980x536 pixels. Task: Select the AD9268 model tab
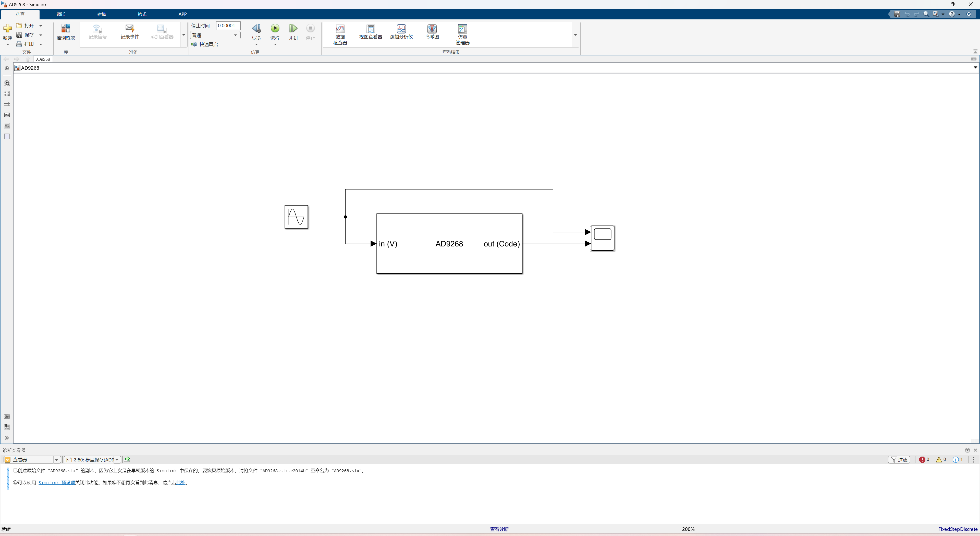click(43, 59)
